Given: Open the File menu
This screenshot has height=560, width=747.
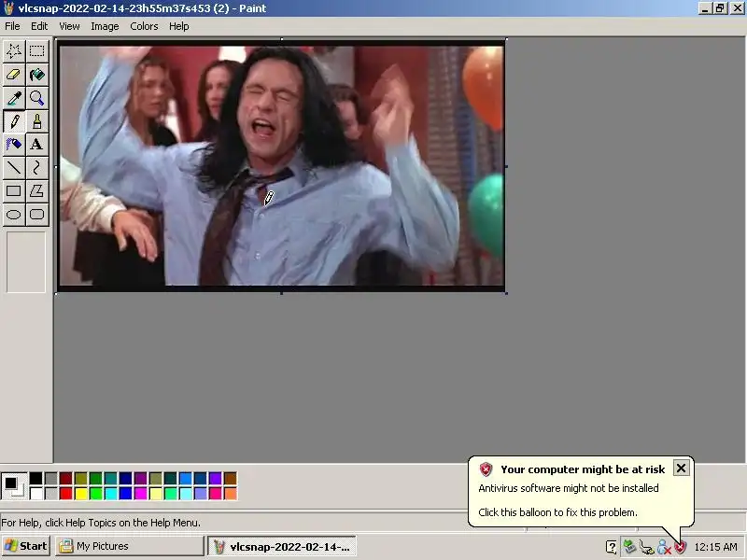Looking at the screenshot, I should point(12,26).
